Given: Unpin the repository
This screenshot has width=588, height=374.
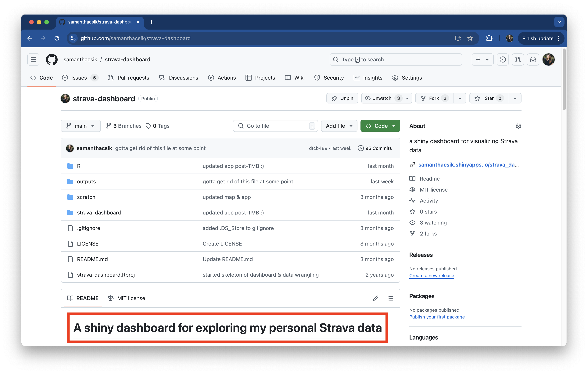Looking at the screenshot, I should [x=342, y=98].
